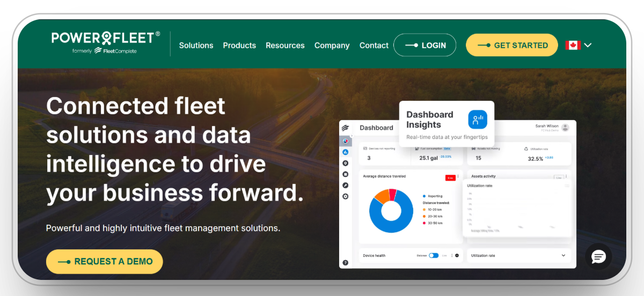The height and width of the screenshot is (296, 644).
Task: Open the Resources menu
Action: point(285,46)
